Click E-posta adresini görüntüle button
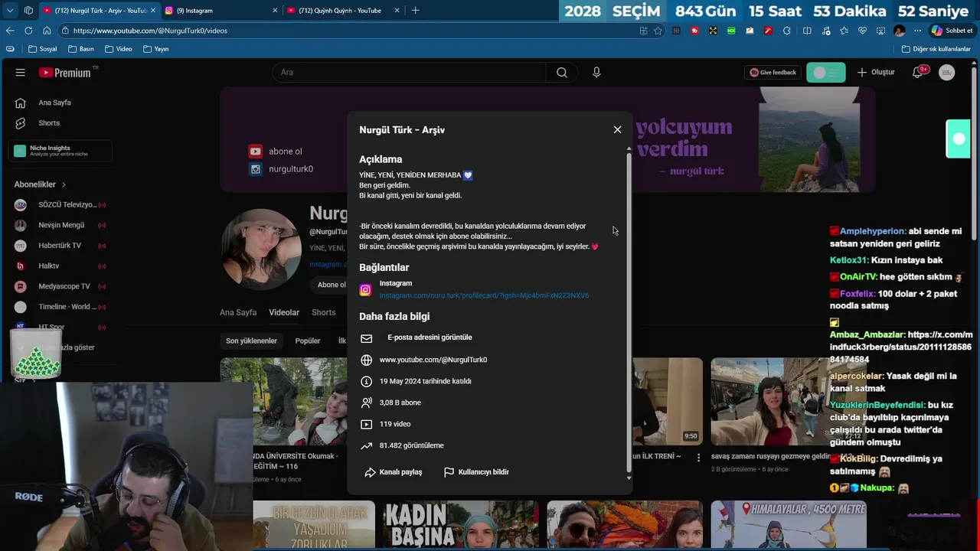980x551 pixels. click(430, 337)
